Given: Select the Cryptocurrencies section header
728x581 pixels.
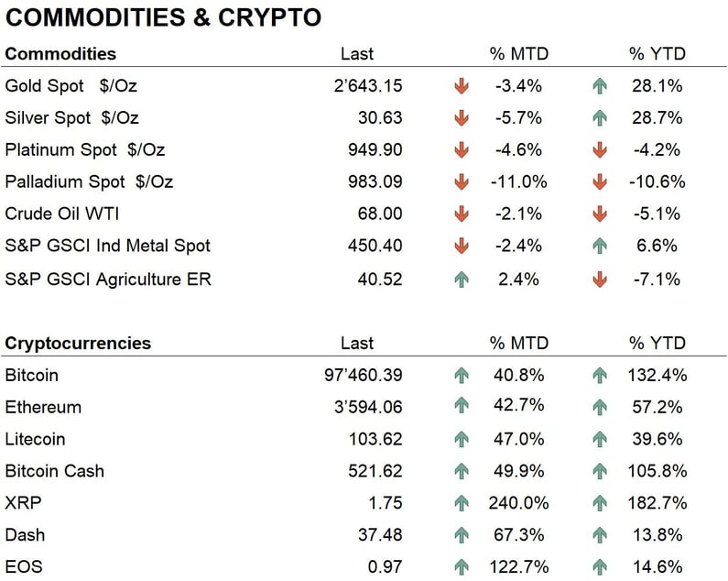Looking at the screenshot, I should 78,344.
